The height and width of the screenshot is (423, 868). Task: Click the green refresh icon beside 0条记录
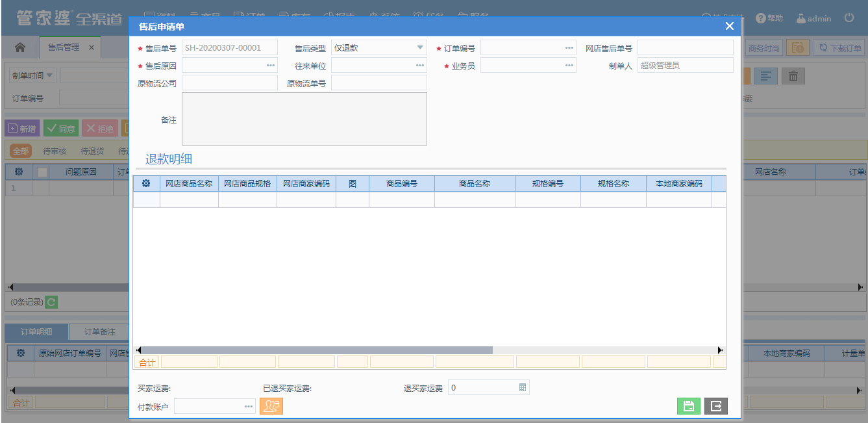51,302
